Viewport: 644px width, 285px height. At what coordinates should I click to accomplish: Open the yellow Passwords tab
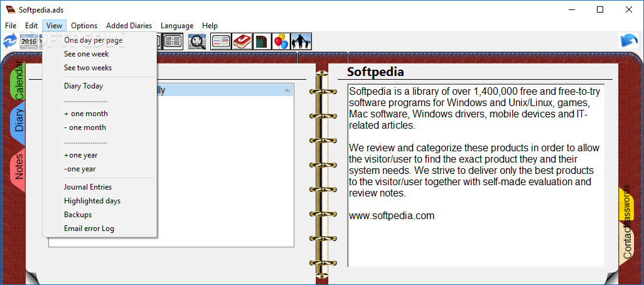[626, 205]
